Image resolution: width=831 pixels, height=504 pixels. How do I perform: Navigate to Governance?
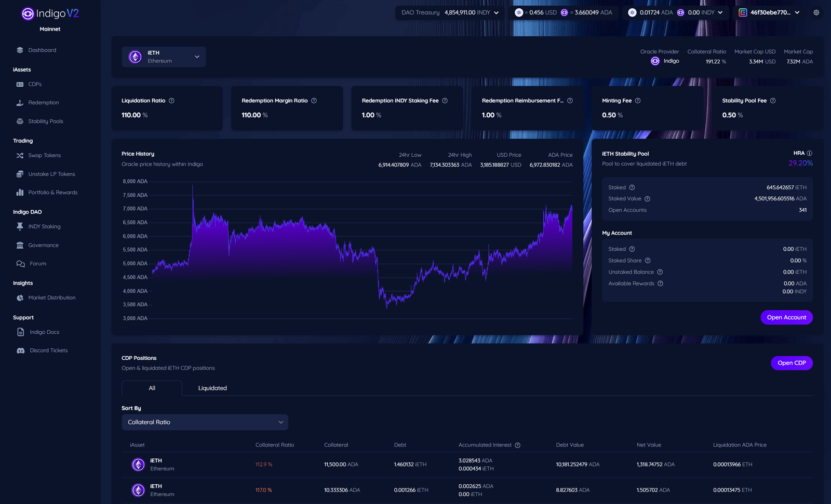point(43,245)
